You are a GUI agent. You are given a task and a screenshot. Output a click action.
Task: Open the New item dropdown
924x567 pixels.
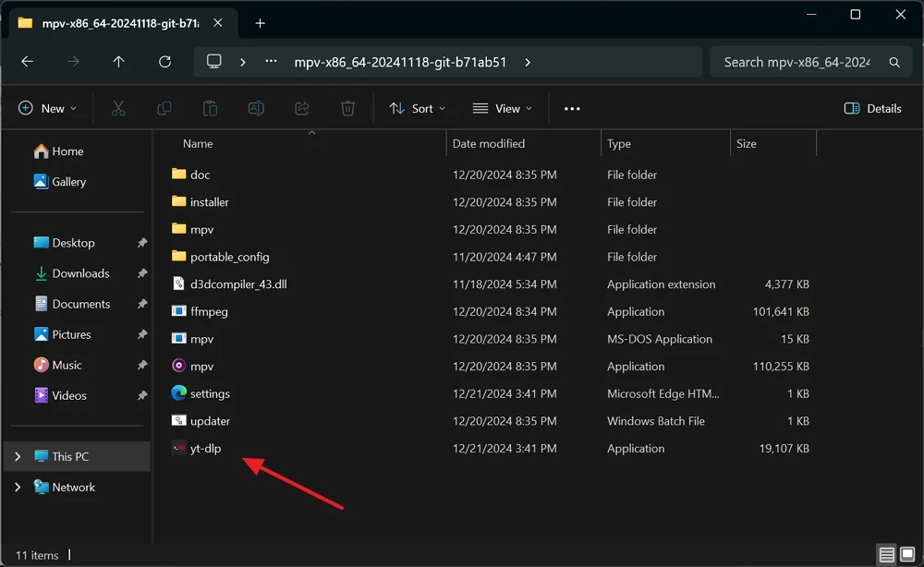pyautogui.click(x=48, y=108)
